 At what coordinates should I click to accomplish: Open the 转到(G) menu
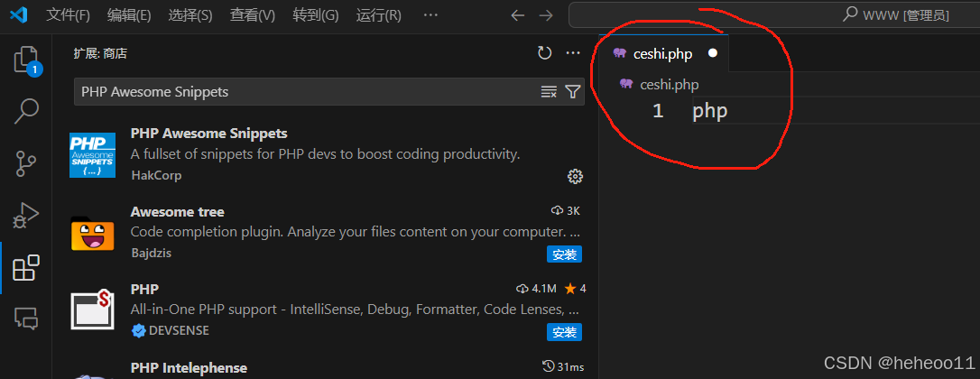tap(316, 15)
